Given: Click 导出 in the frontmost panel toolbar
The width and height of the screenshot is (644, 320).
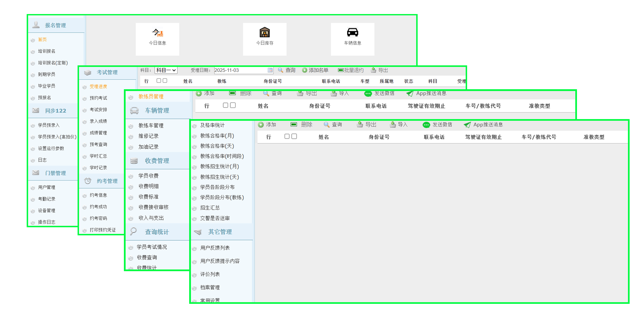Looking at the screenshot, I should (x=366, y=125).
